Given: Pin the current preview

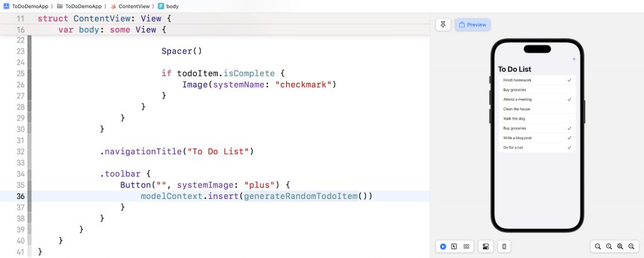Looking at the screenshot, I should [443, 25].
